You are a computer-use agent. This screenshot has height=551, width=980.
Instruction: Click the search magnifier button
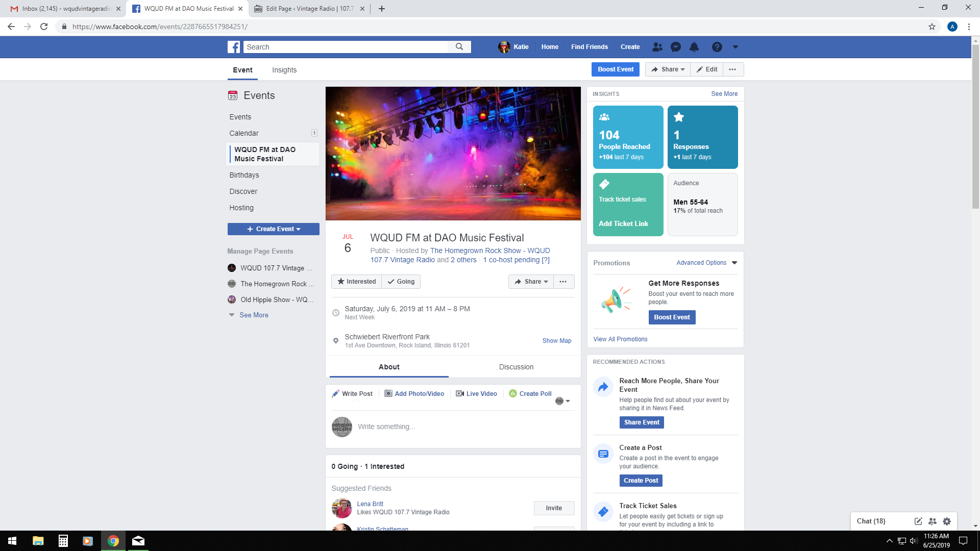pyautogui.click(x=459, y=47)
